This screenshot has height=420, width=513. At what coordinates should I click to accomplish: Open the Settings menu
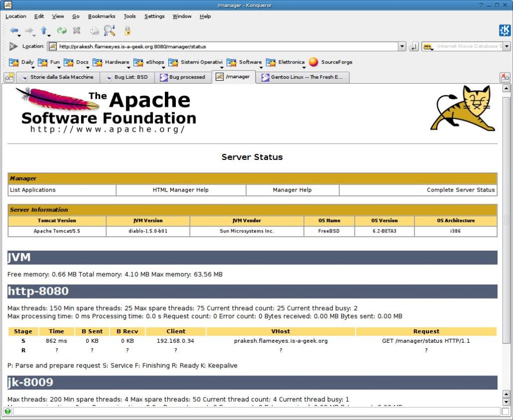tap(154, 17)
